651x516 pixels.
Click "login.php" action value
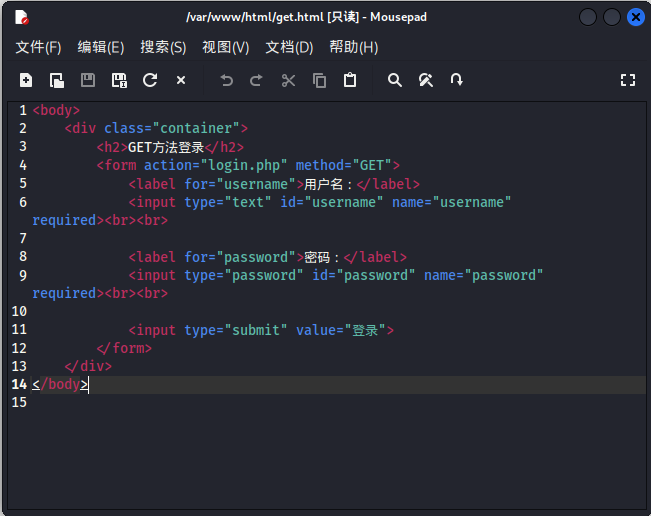[x=244, y=165]
